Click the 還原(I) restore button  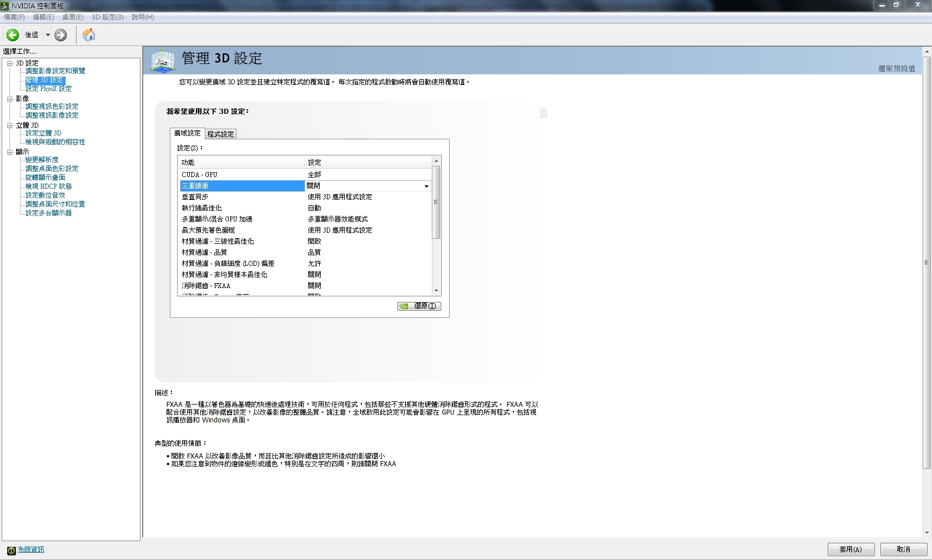click(x=419, y=306)
